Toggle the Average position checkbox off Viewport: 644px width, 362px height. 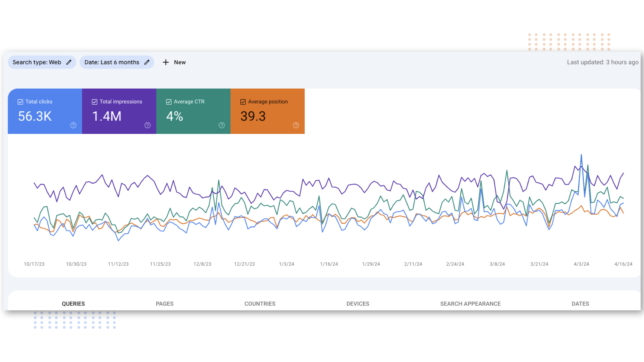coord(243,102)
